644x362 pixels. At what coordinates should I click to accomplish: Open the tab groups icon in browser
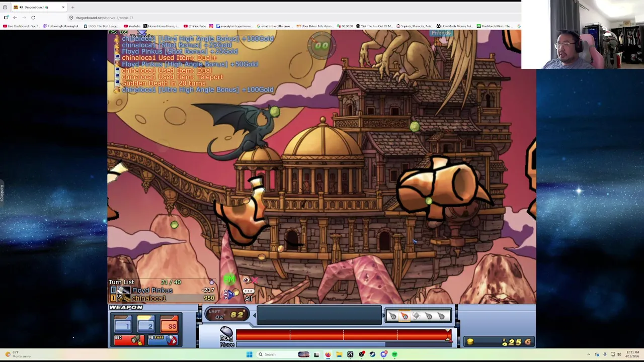coord(5,7)
